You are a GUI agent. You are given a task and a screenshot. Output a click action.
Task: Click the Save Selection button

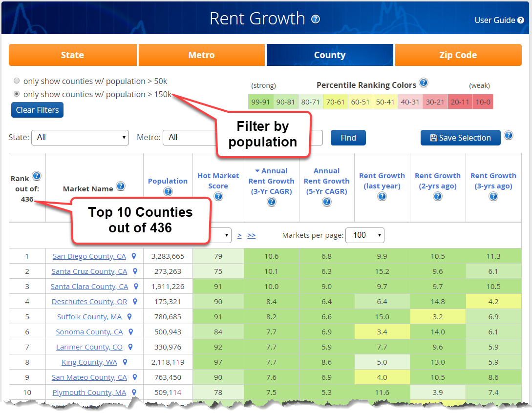pos(460,138)
